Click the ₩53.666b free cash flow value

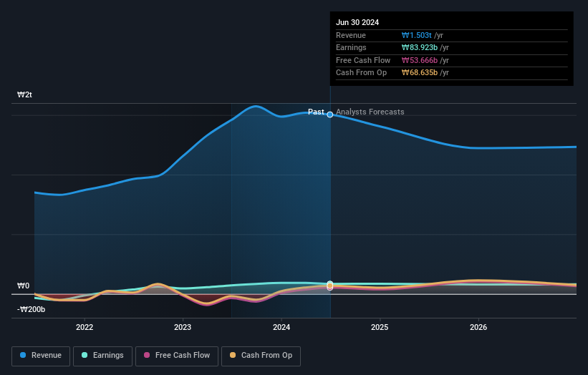click(x=420, y=60)
